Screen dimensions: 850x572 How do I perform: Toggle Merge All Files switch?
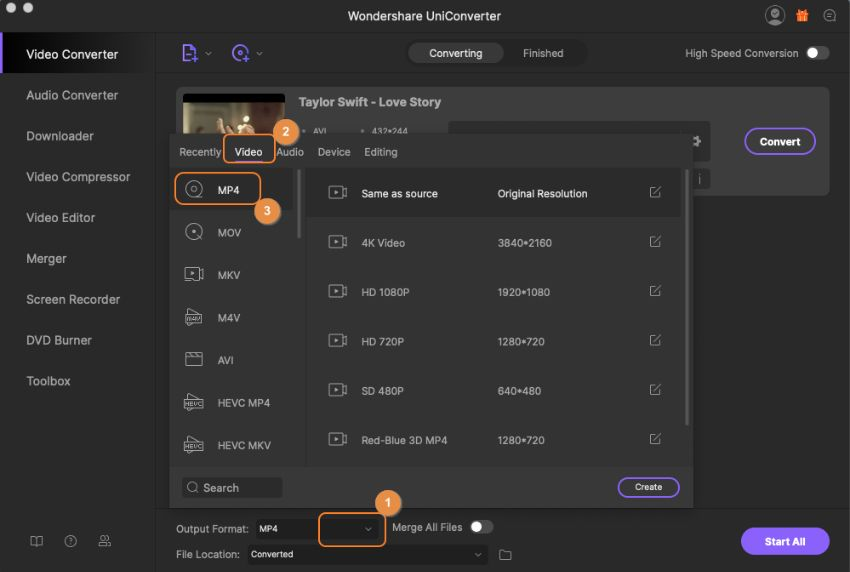pyautogui.click(x=481, y=527)
